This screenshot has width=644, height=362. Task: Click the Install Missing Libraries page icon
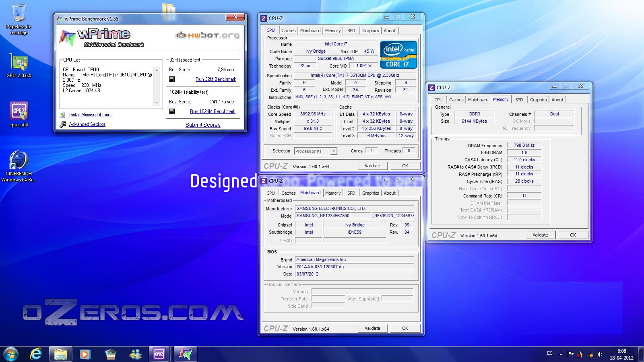pos(63,115)
